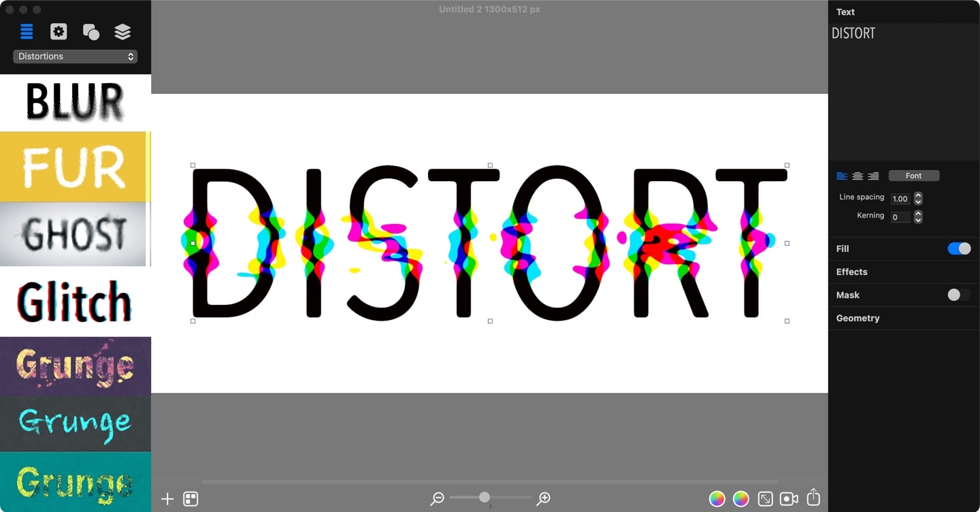The width and height of the screenshot is (980, 512).
Task: Click the Text panel header
Action: [845, 12]
